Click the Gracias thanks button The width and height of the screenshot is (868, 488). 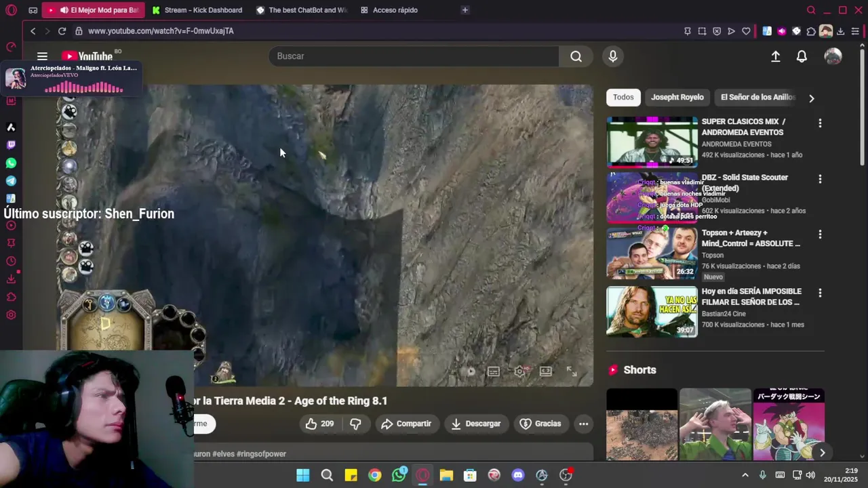pos(540,424)
